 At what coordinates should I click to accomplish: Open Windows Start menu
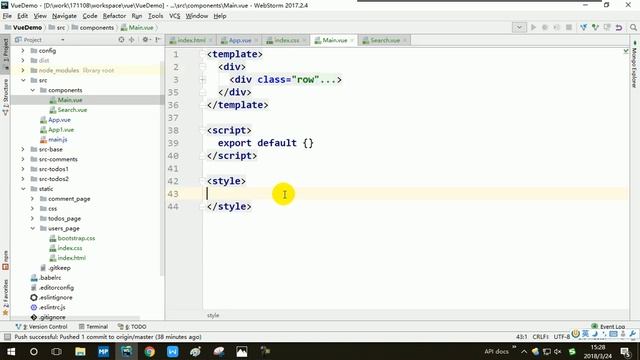pyautogui.click(x=11, y=351)
